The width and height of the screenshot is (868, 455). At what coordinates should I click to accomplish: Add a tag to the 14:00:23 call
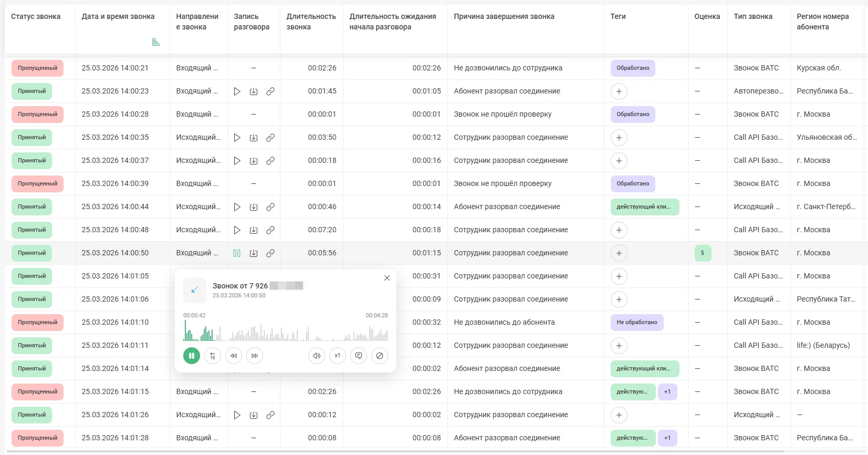(619, 91)
